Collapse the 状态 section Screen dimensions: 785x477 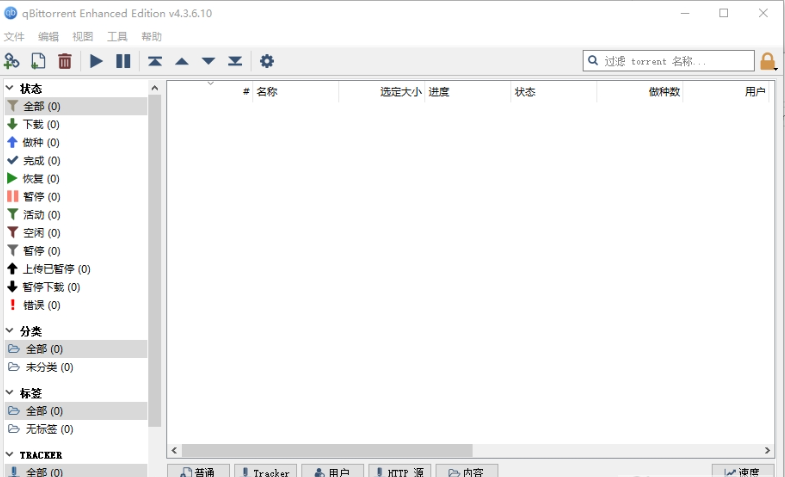[10, 88]
